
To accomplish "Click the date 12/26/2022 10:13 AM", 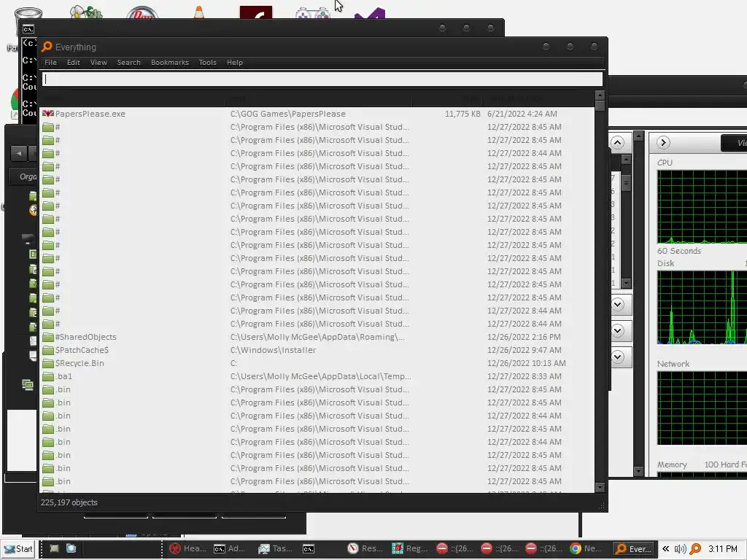I will 527,363.
